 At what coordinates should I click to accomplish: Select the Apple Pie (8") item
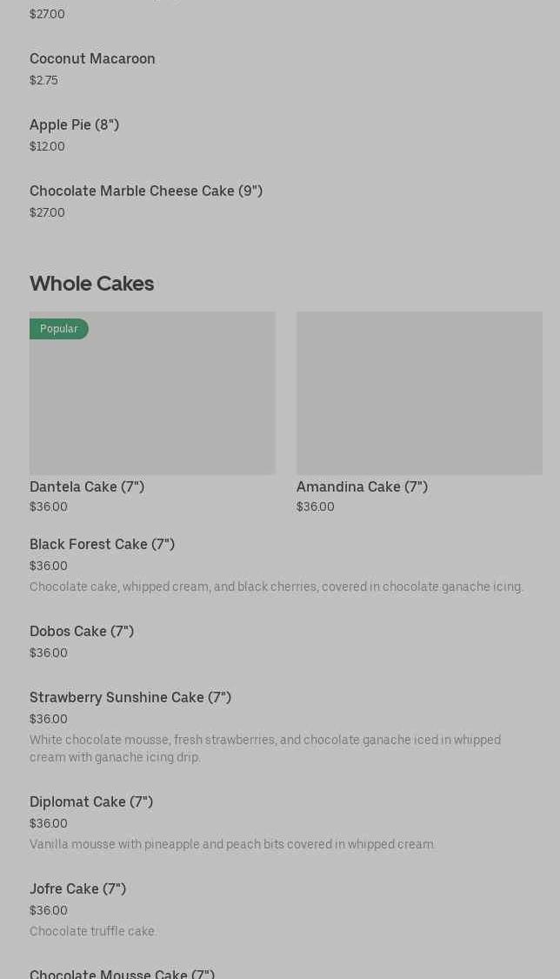74,125
